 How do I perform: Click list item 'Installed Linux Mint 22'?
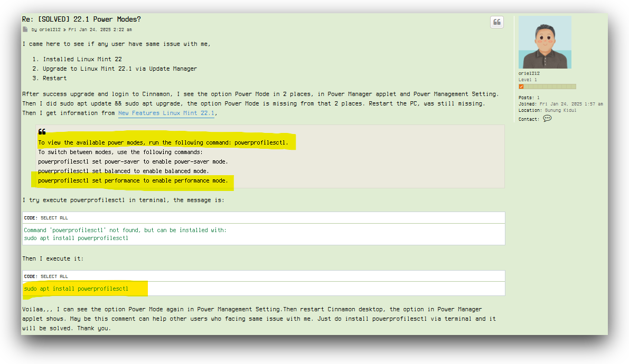coord(82,59)
